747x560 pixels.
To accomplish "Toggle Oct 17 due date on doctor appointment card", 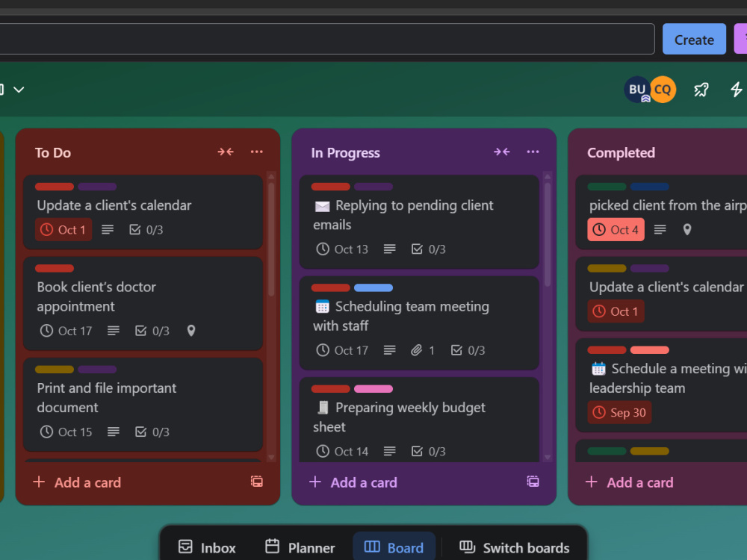I will (66, 331).
